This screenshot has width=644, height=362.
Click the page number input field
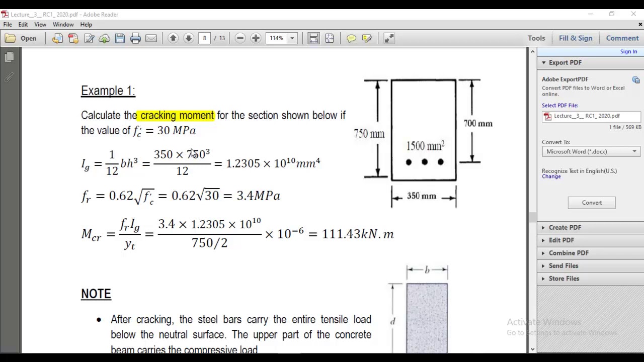click(205, 38)
